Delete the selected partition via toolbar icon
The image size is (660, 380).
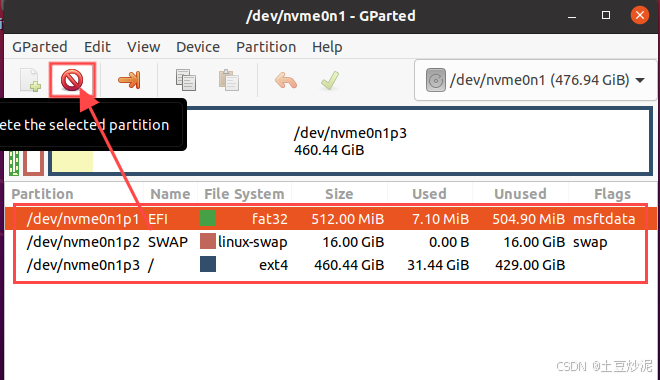coord(72,80)
